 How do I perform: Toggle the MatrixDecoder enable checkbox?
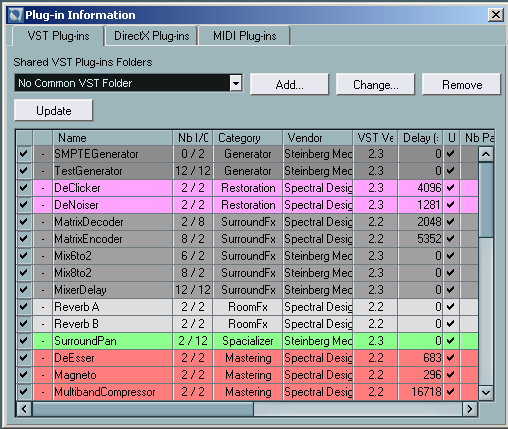coord(24,222)
